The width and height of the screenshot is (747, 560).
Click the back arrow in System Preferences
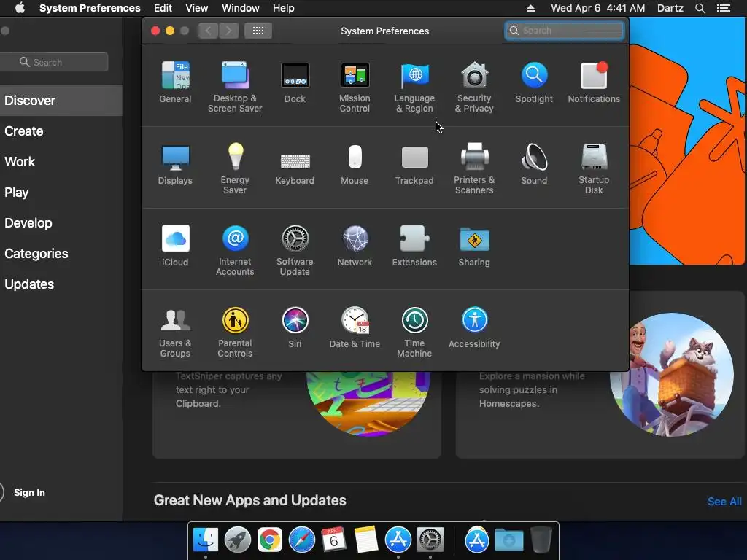[x=208, y=31]
